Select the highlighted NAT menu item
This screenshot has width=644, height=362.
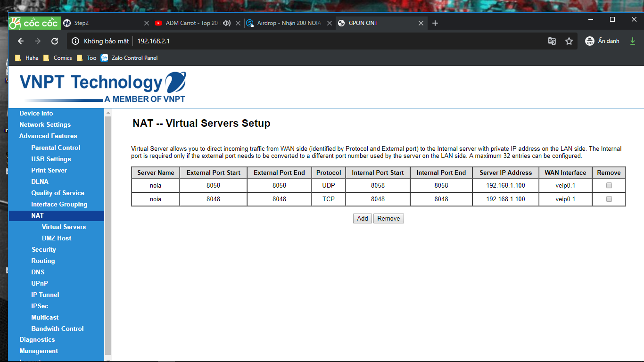(56, 215)
